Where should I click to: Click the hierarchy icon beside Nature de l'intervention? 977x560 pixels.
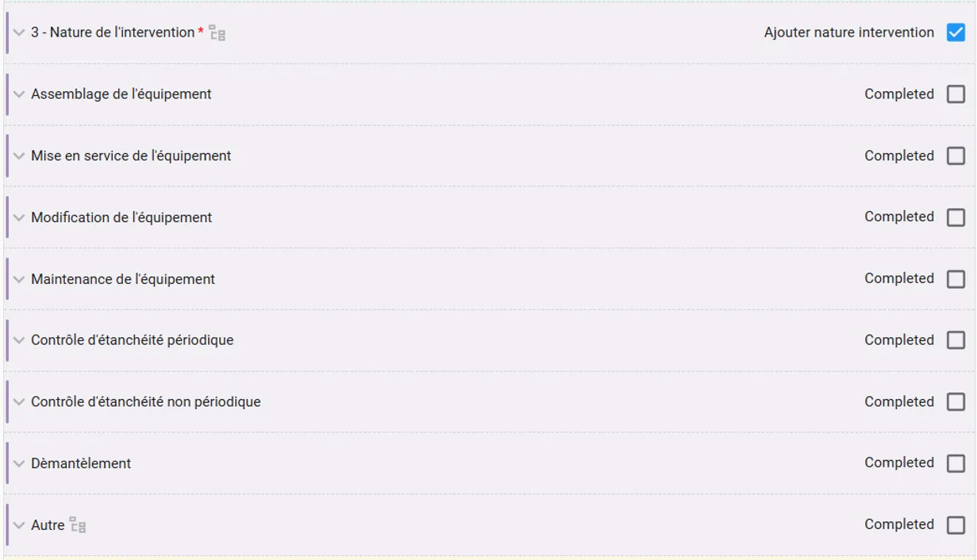click(217, 33)
